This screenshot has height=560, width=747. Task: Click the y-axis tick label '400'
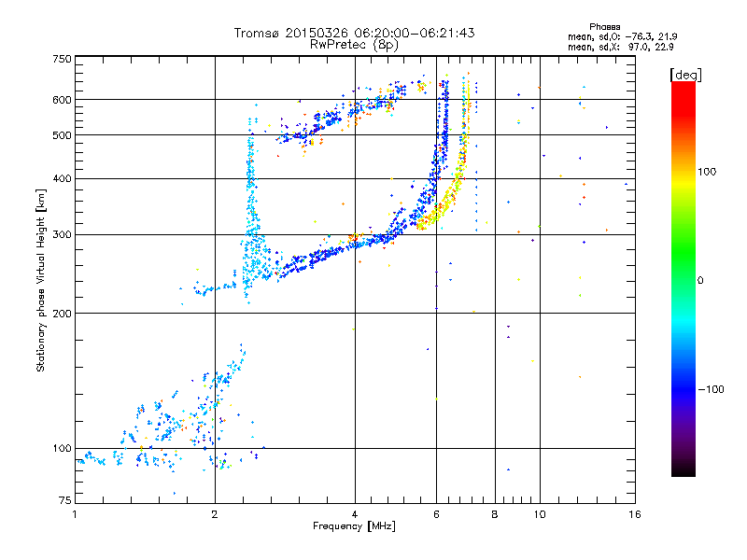pos(62,178)
